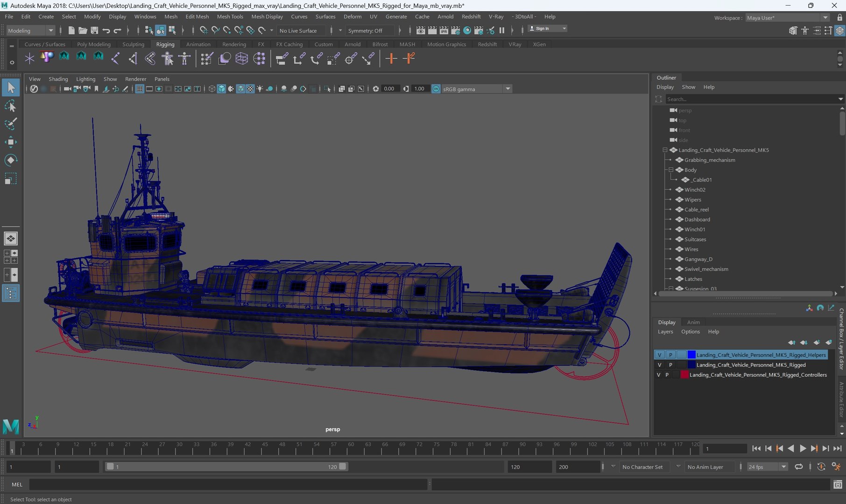
Task: Click red color swatch of Rigged_Controllers layer
Action: click(684, 375)
